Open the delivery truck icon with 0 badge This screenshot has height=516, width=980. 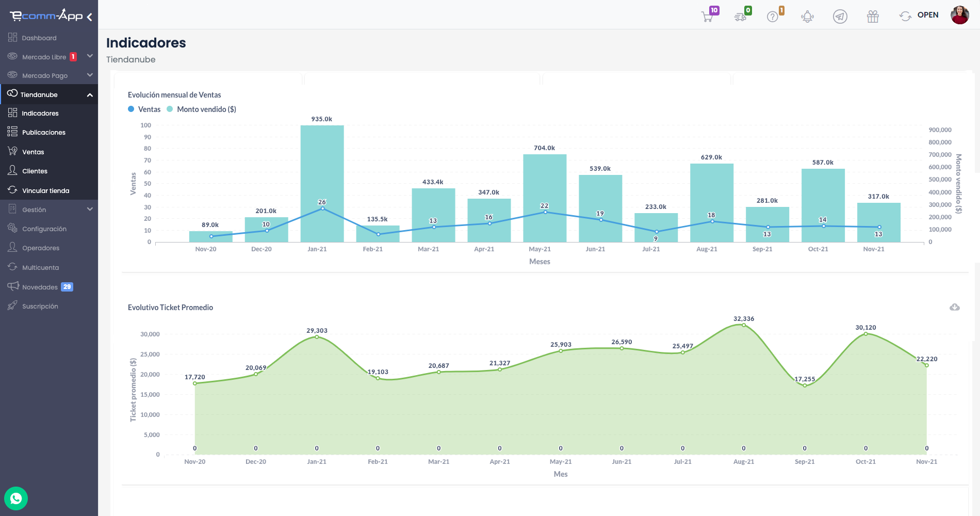coord(741,17)
